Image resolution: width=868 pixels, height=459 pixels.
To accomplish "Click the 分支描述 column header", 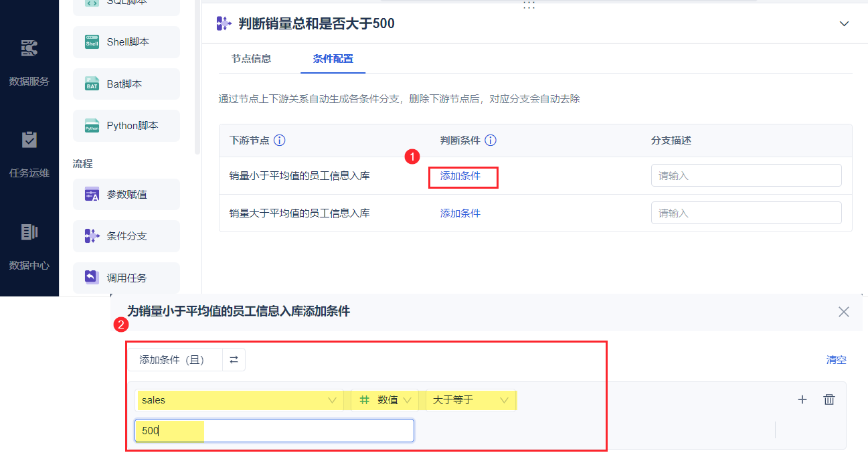I will 671,141.
